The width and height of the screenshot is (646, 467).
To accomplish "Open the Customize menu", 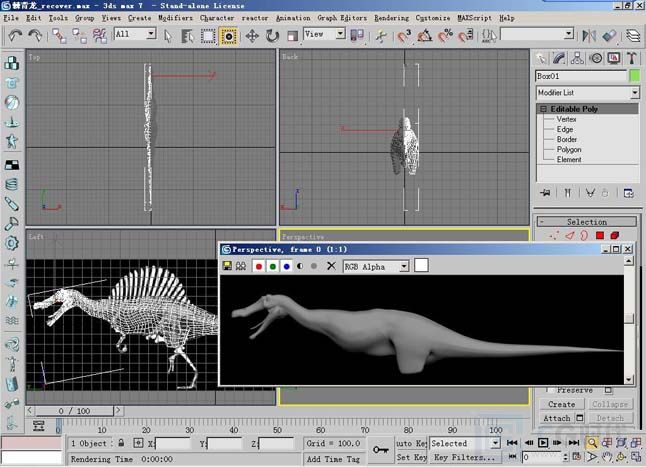I will tap(433, 18).
